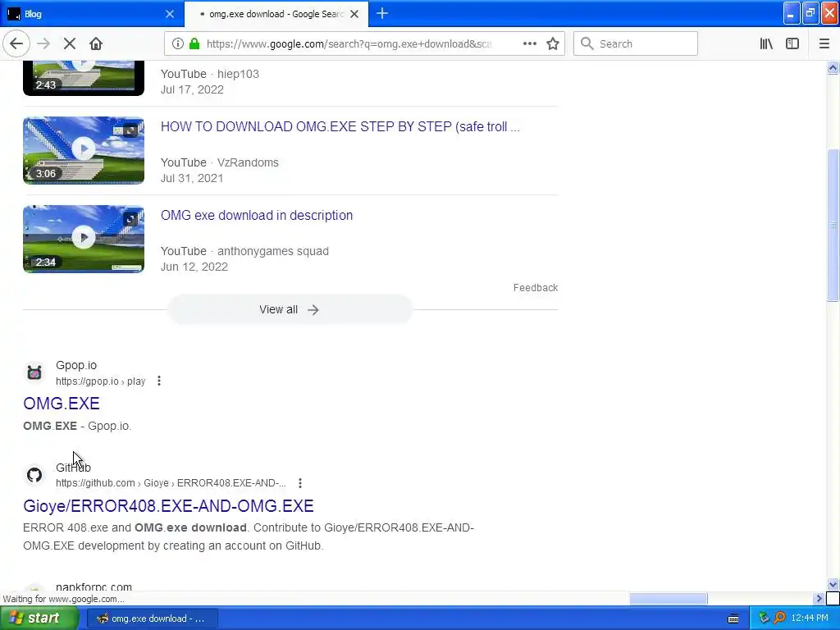Click the GitHub favicon icon
The image size is (840, 630).
point(34,475)
